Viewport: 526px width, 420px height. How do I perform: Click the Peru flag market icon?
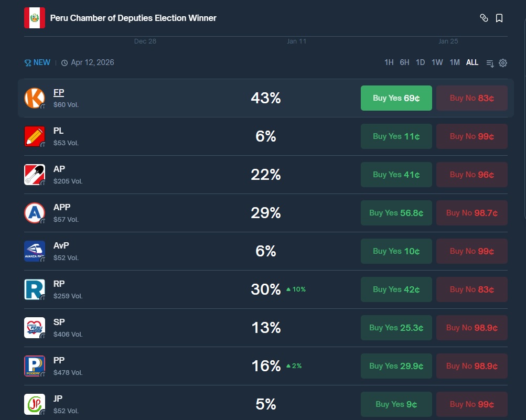click(x=35, y=18)
